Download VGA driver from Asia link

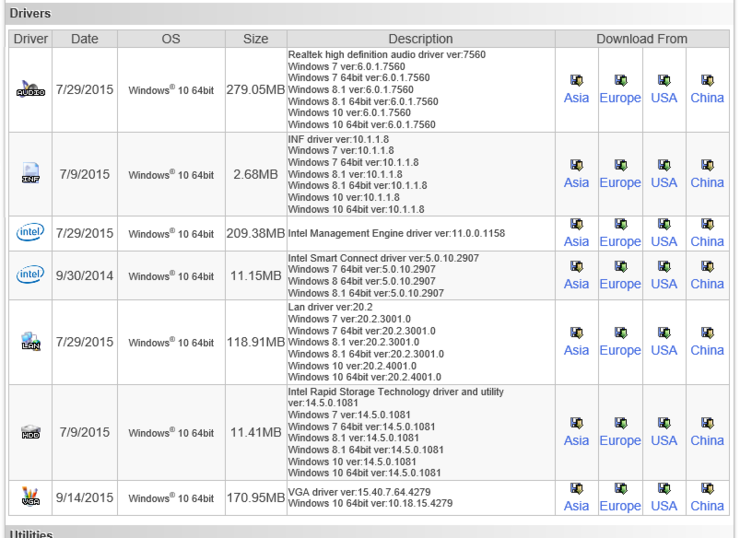point(576,506)
